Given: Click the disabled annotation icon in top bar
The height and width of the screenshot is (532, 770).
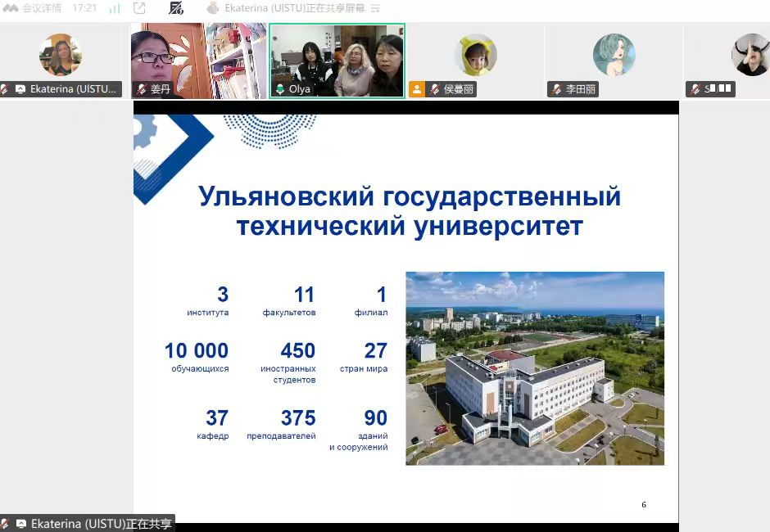Looking at the screenshot, I should click(x=176, y=8).
